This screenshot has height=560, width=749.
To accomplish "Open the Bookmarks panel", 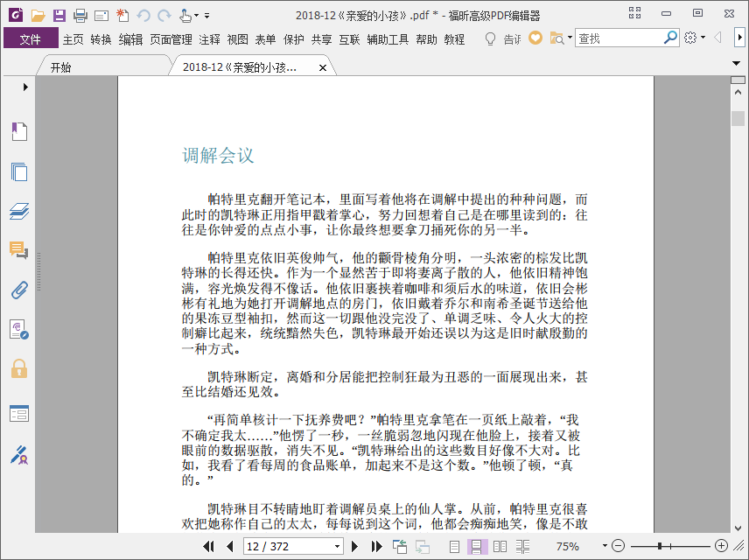I will click(x=19, y=131).
